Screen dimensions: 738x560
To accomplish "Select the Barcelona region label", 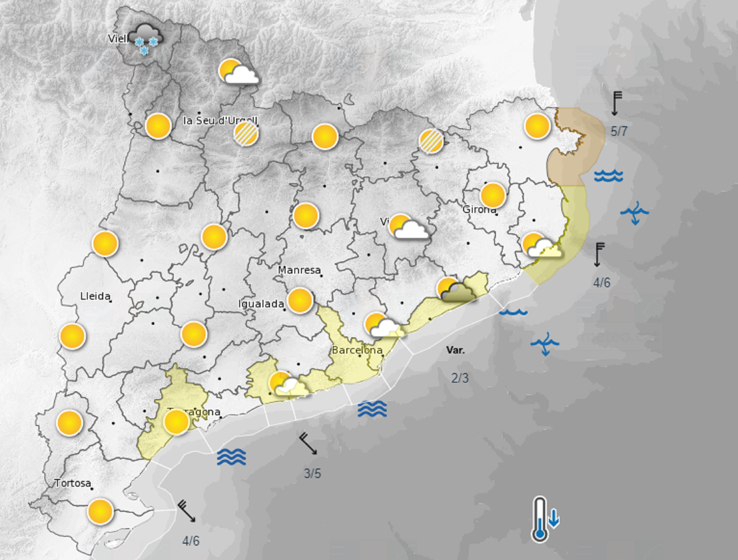I will pyautogui.click(x=357, y=350).
